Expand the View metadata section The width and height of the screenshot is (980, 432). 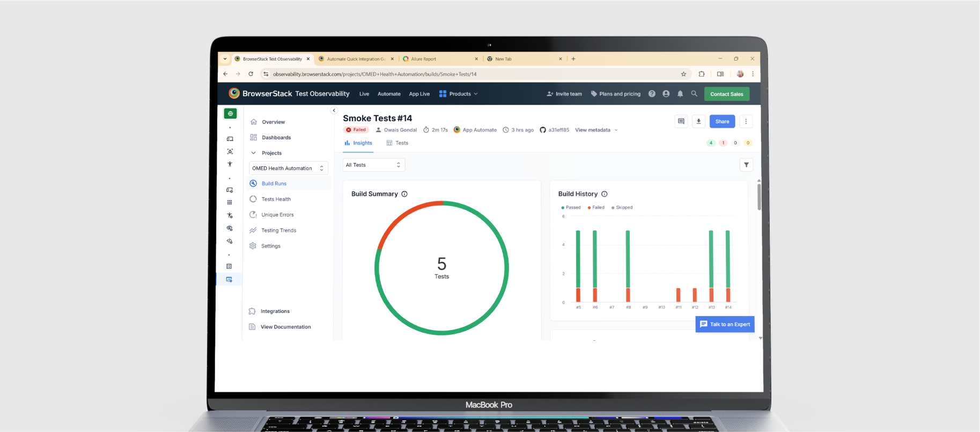click(596, 130)
